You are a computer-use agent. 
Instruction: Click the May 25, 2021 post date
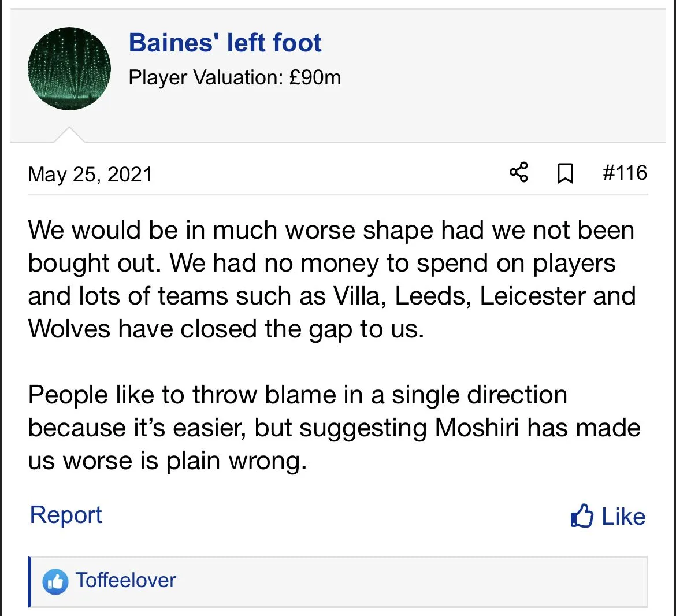pos(90,175)
